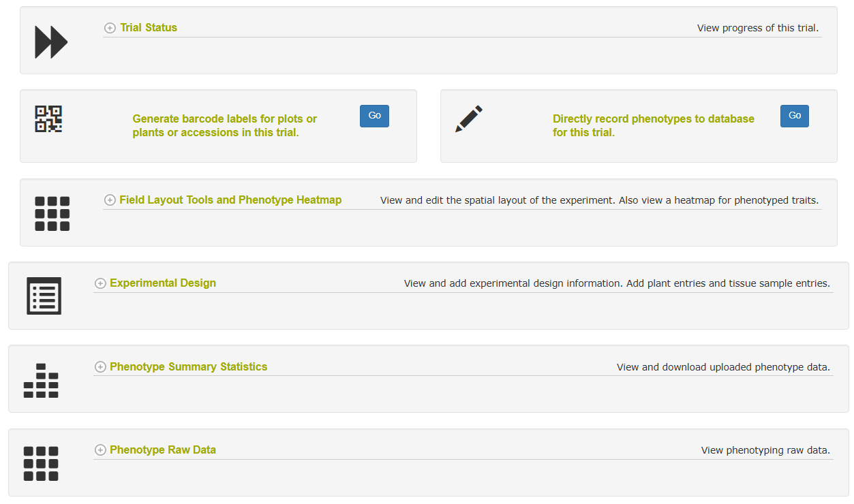This screenshot has width=854, height=504.
Task: Open Field Layout Tools and Phenotype Heatmap title
Action: point(230,200)
